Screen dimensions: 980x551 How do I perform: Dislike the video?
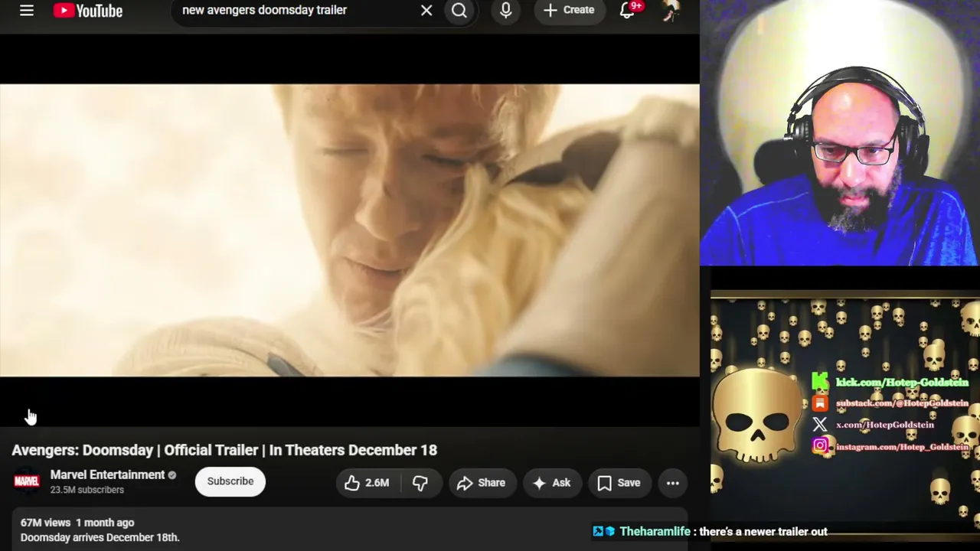coord(420,483)
